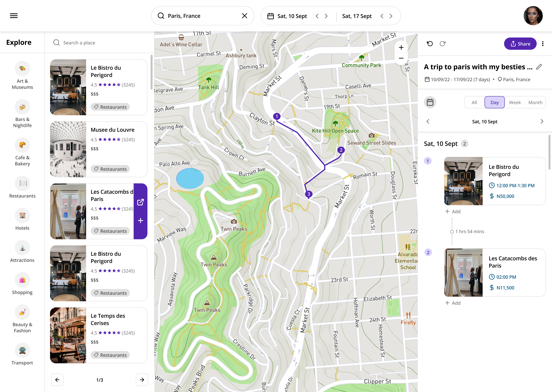Select the All view option

click(x=474, y=102)
